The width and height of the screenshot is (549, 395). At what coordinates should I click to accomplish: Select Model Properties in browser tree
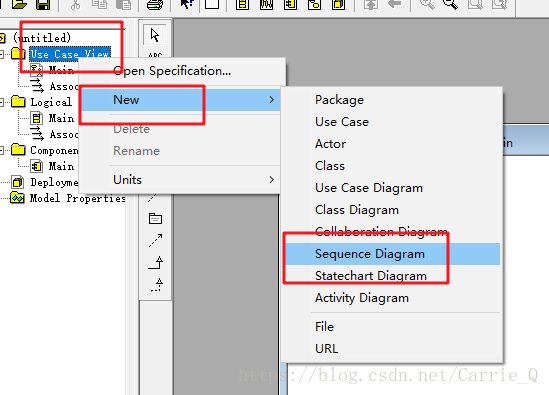(x=78, y=198)
